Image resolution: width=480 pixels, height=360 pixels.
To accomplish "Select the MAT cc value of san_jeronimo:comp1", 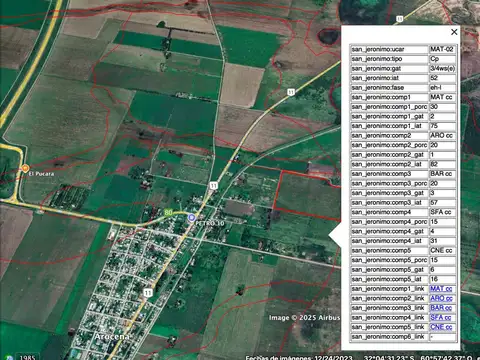I will (x=442, y=97).
